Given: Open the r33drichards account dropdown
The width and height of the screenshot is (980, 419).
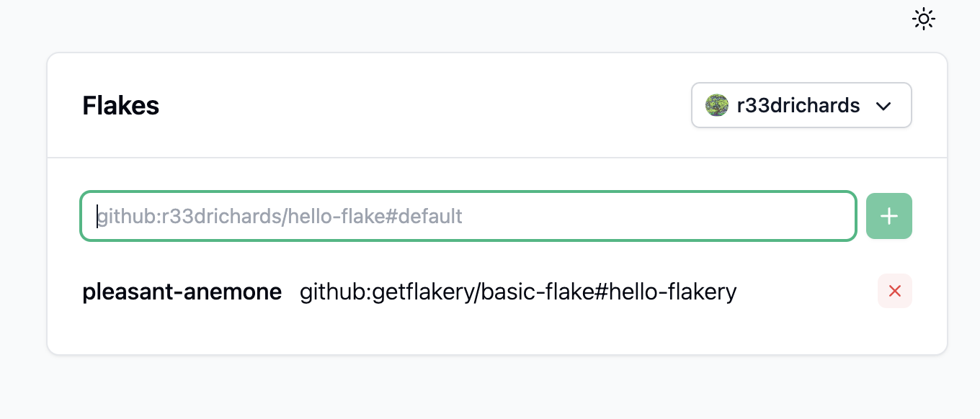Looking at the screenshot, I should coord(801,105).
